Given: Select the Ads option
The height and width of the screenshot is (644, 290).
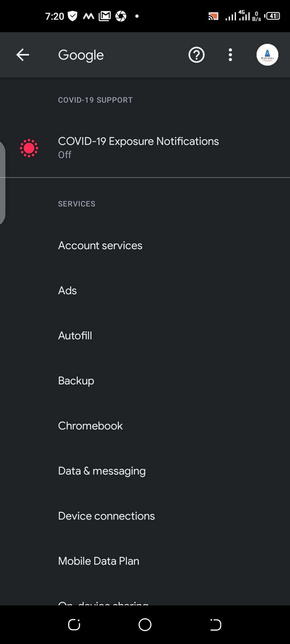Looking at the screenshot, I should (68, 291).
